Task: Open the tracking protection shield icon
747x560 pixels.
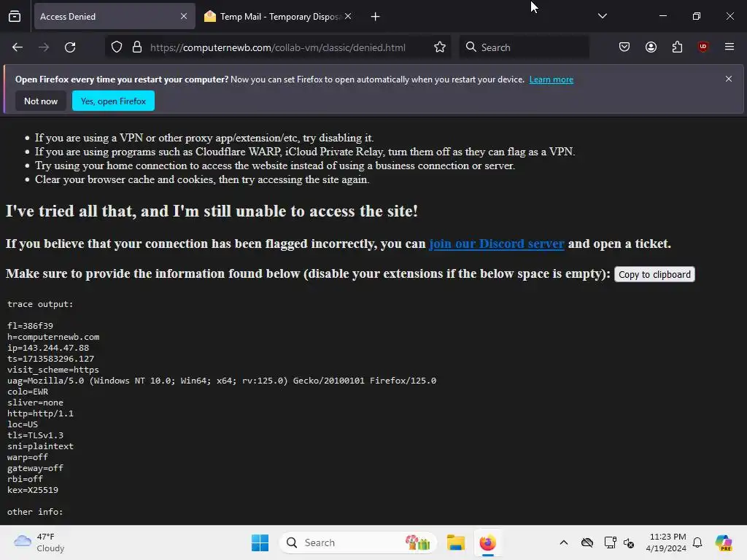Action: click(x=117, y=47)
